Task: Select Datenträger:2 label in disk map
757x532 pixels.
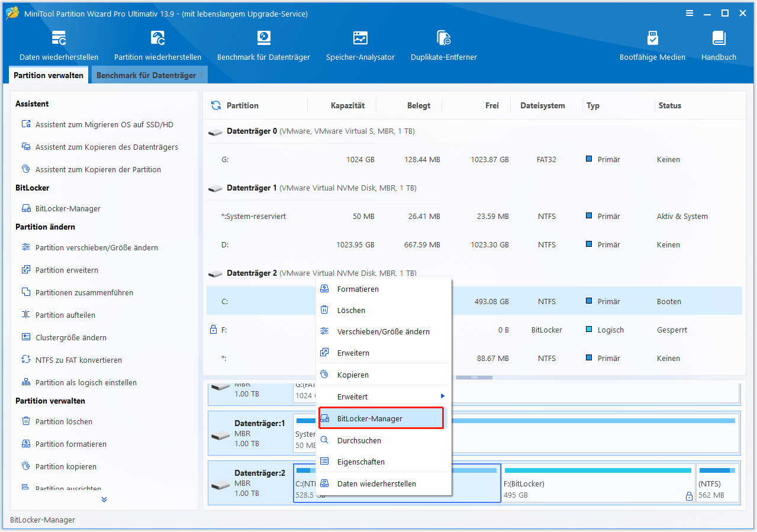Action: pos(260,473)
